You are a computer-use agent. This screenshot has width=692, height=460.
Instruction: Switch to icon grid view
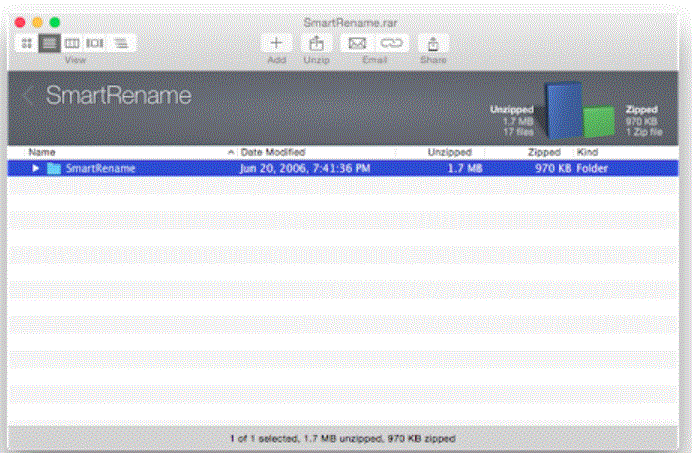(x=27, y=43)
